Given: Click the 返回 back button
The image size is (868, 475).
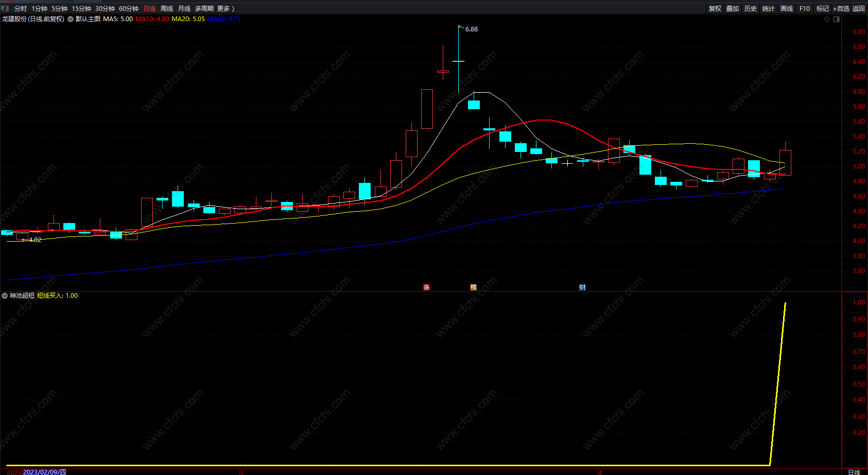Looking at the screenshot, I should [x=859, y=9].
